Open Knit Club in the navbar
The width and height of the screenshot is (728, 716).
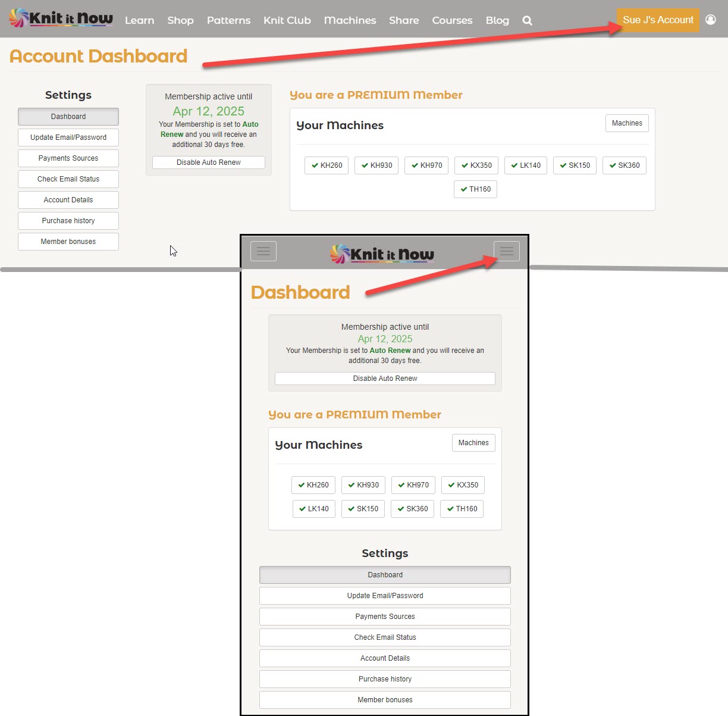click(287, 20)
